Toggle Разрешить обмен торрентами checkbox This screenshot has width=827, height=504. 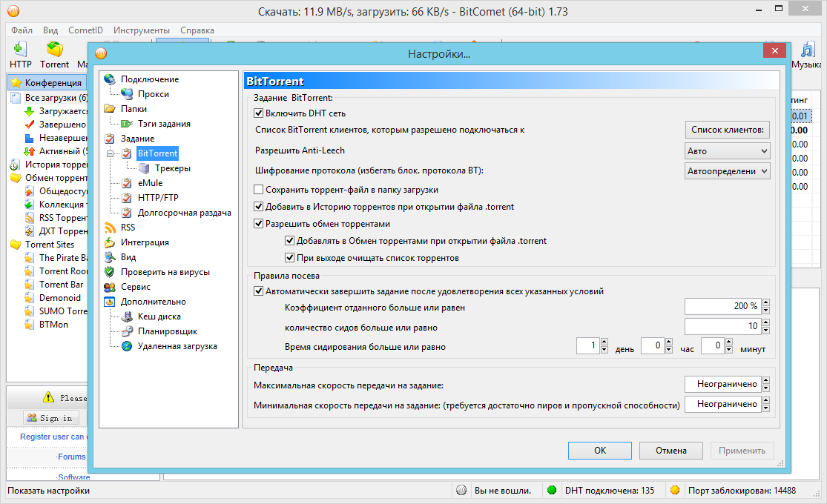(258, 224)
